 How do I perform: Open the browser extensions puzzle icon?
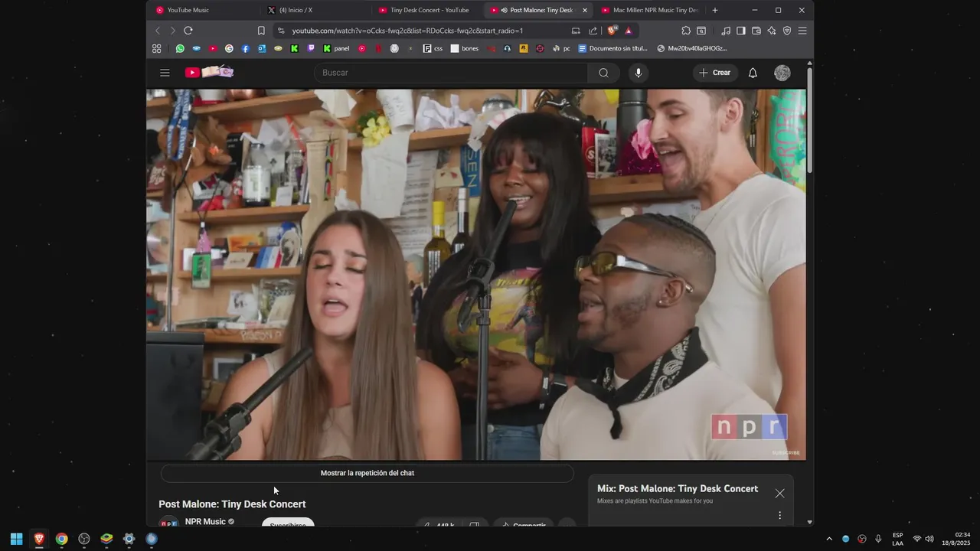[x=686, y=31]
